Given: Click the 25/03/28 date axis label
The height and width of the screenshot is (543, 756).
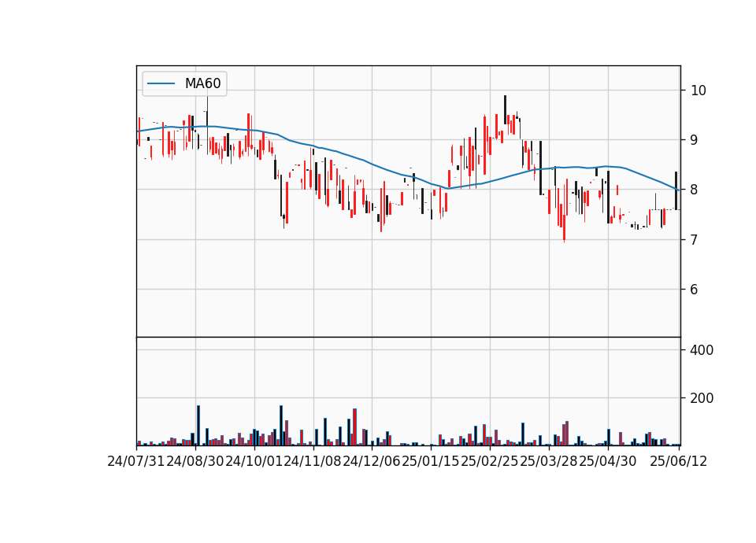Looking at the screenshot, I should coord(549,461).
